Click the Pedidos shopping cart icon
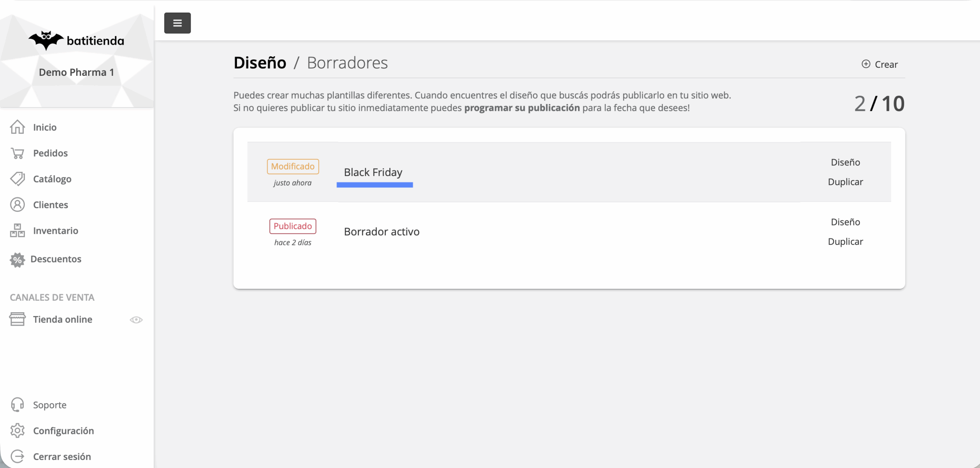The image size is (980, 468). (x=17, y=153)
